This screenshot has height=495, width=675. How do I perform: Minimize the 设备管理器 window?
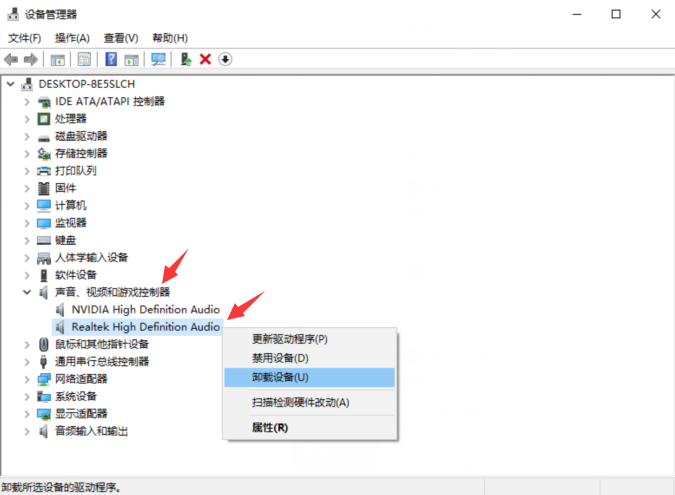click(577, 14)
